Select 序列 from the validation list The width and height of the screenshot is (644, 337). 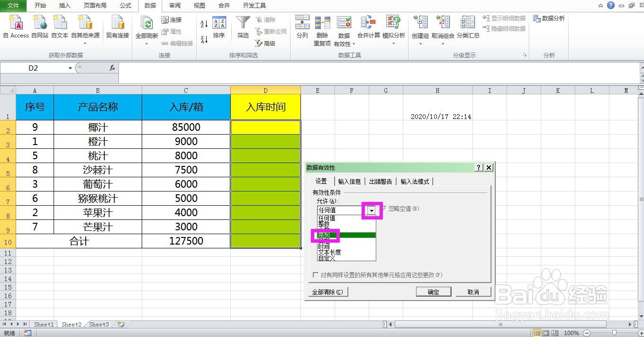[x=325, y=235]
